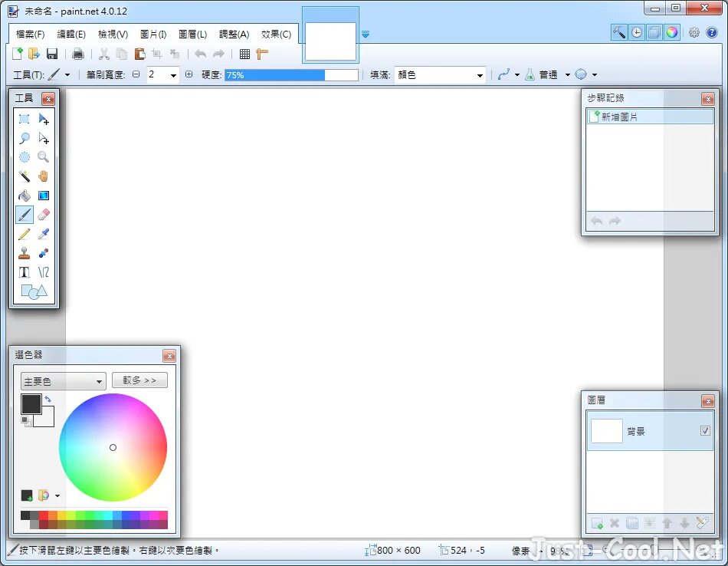Click the Save floppy disk icon
Screen dimensions: 728x566
(x=52, y=54)
